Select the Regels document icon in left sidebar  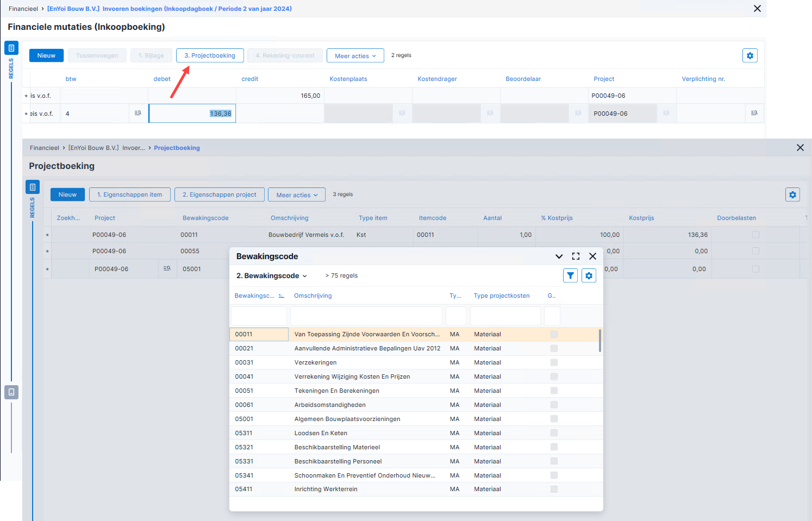[11, 48]
